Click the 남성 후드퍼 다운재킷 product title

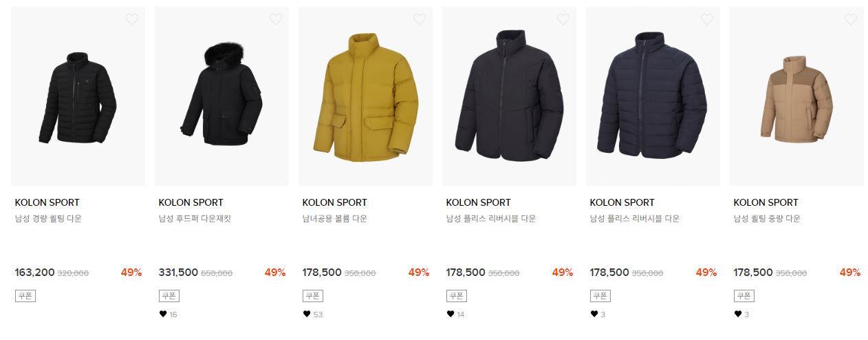click(x=195, y=219)
